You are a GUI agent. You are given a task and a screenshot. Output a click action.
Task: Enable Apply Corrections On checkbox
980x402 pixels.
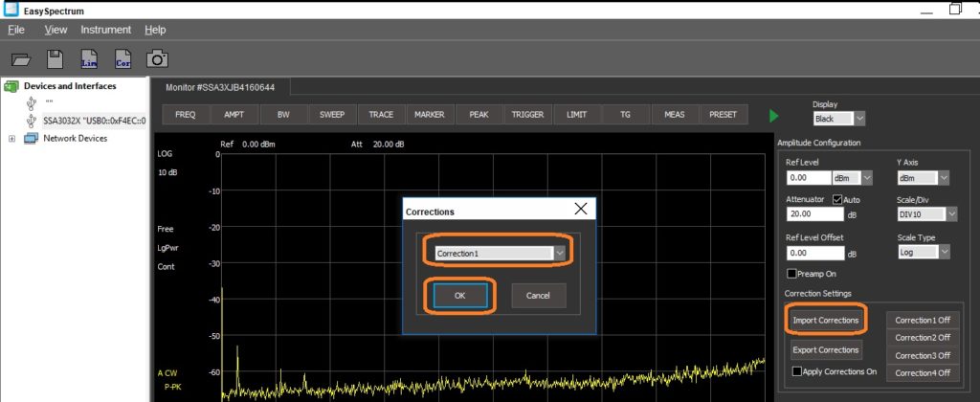[797, 371]
